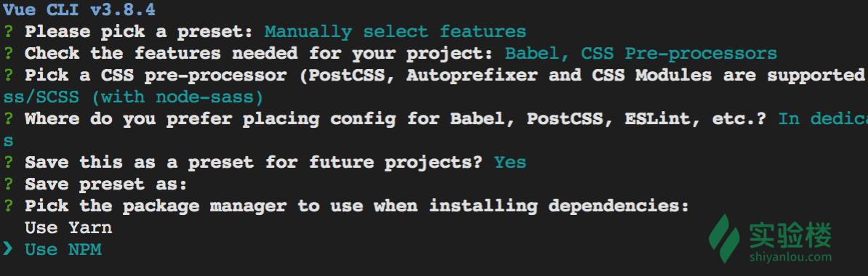Click the shiyanlou green leaf logo

click(x=725, y=238)
